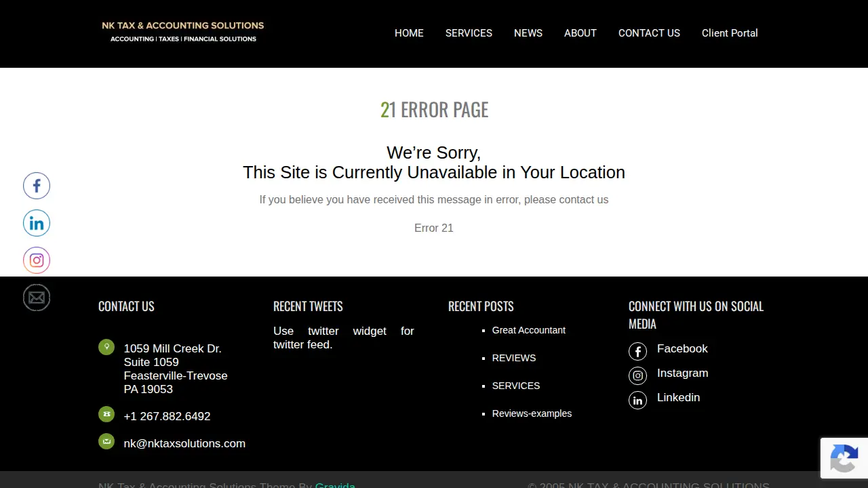
Task: Click the footer Instagram circle icon
Action: pos(637,375)
